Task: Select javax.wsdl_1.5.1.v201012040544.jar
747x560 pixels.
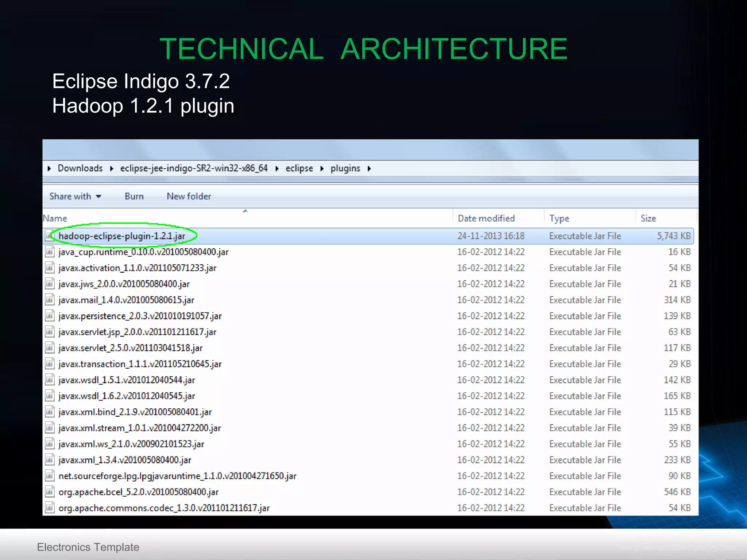Action: (x=127, y=380)
